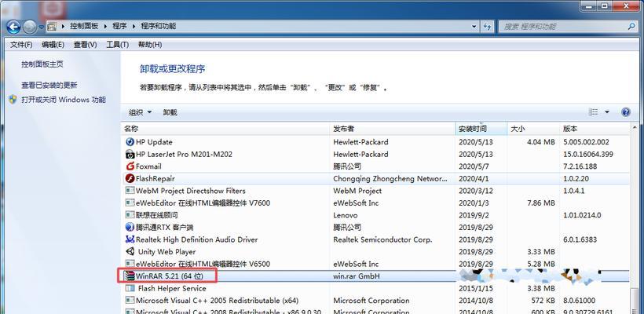644x314 pixels.
Task: Click install date 2015/1/15 cell
Action: coord(474,288)
